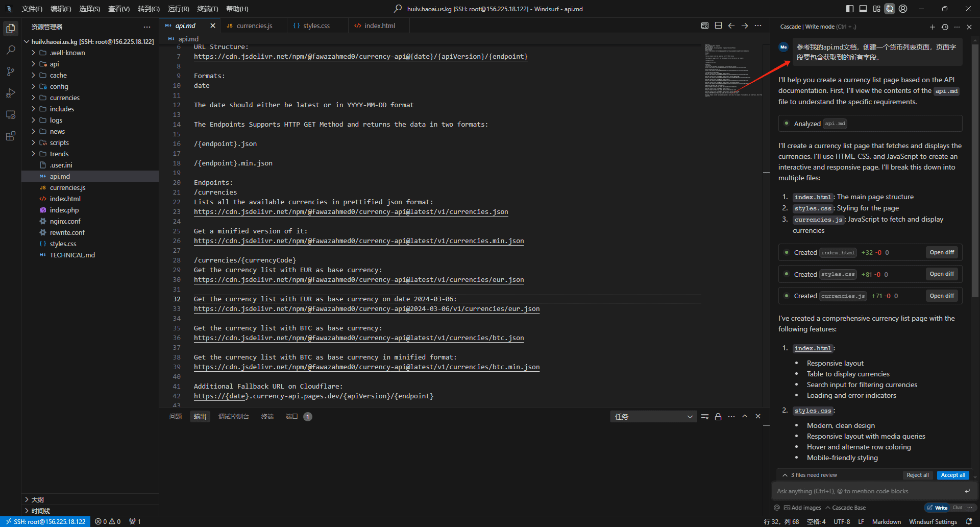Open diff for created currencies.js
Image resolution: width=980 pixels, height=527 pixels.
click(x=942, y=296)
